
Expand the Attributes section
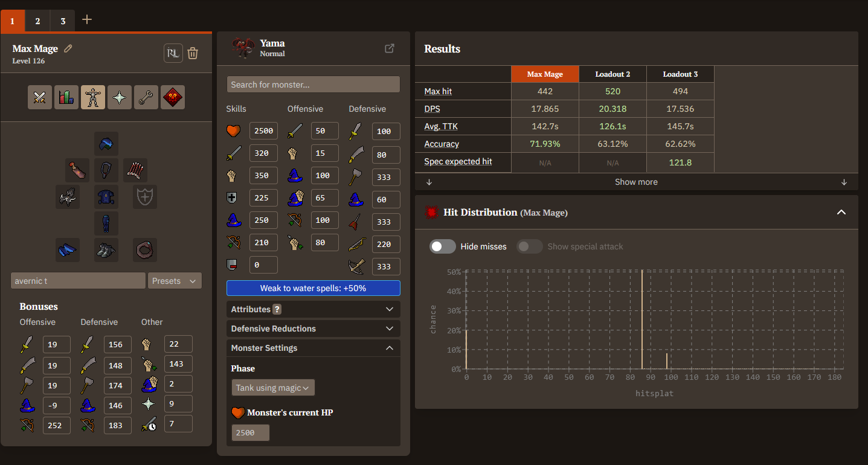(x=313, y=309)
